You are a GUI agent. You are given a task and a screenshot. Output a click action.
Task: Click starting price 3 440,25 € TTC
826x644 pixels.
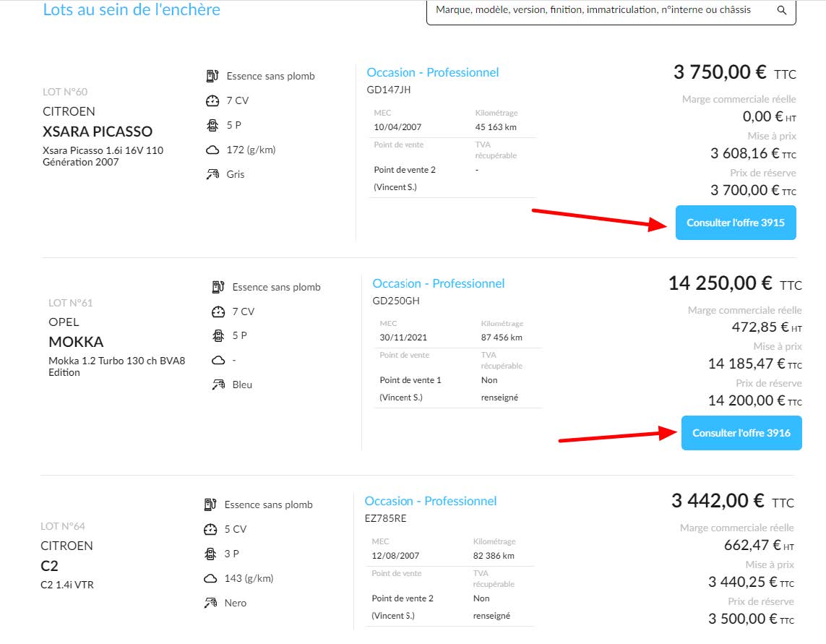click(751, 583)
